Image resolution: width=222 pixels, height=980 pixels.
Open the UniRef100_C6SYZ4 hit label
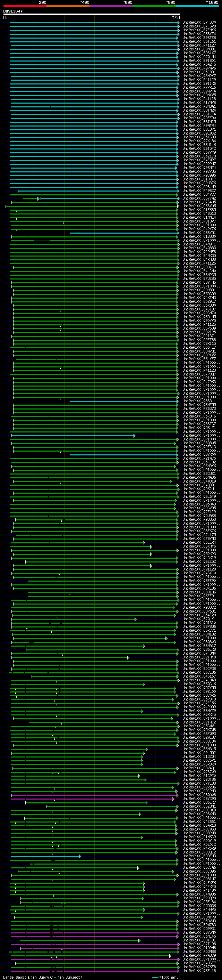[199, 34]
